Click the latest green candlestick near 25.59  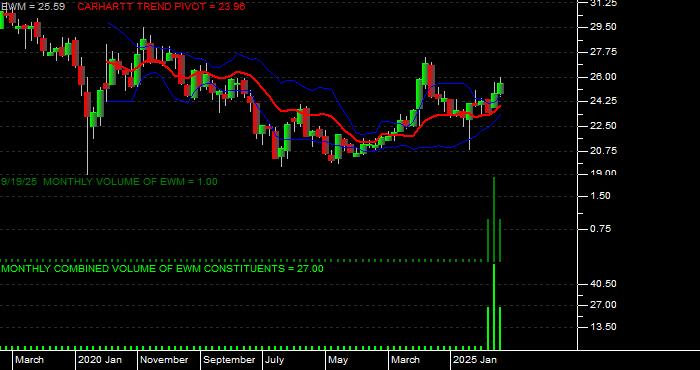tap(500, 88)
